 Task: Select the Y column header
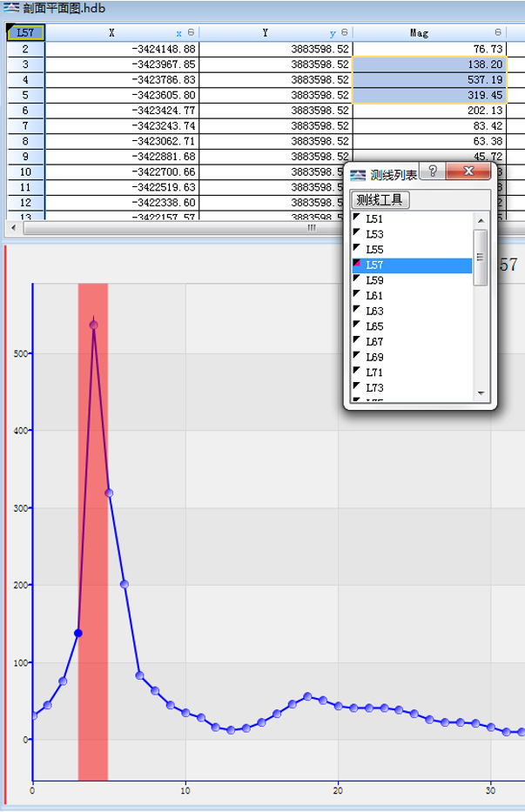click(276, 32)
